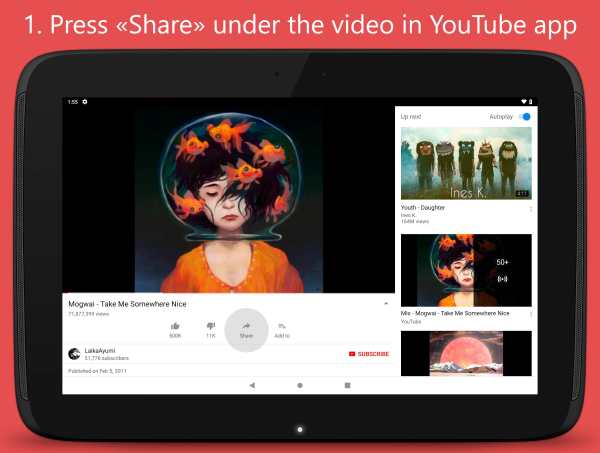Click the 'Autoplay' label text
Viewport: 600px width, 453px height.
(501, 116)
